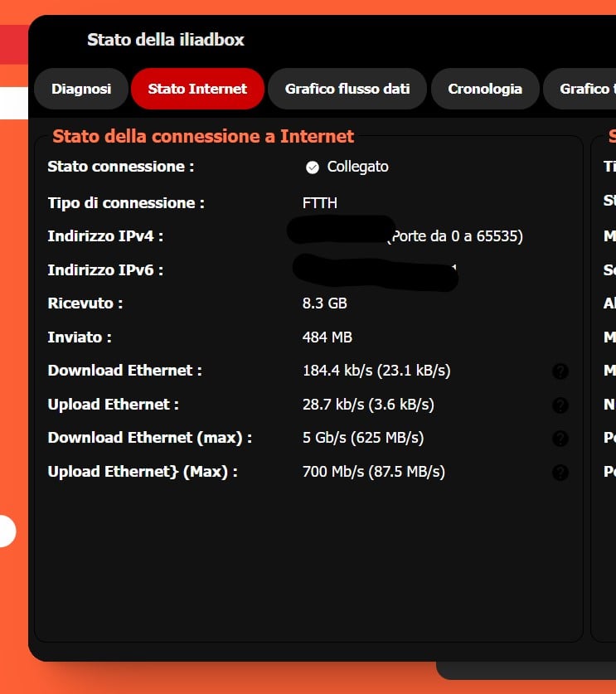Viewport: 616px width, 694px height.
Task: Click the Stato della connessione a Internet heading
Action: [203, 136]
